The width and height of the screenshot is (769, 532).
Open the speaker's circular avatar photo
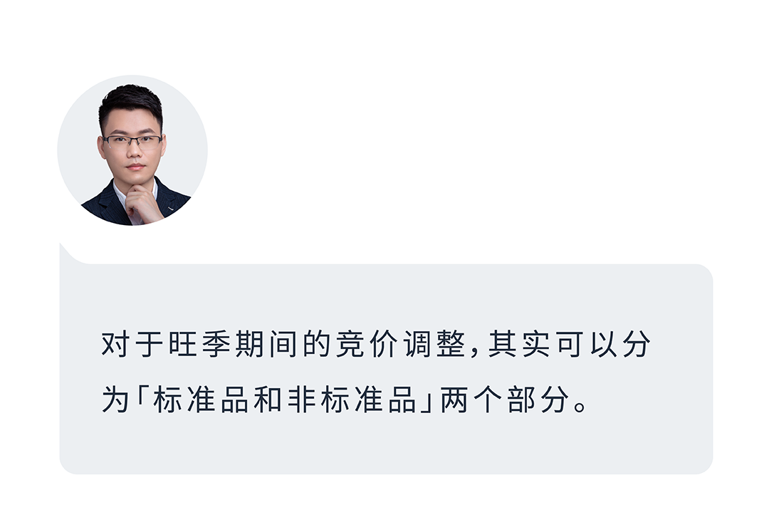click(132, 150)
